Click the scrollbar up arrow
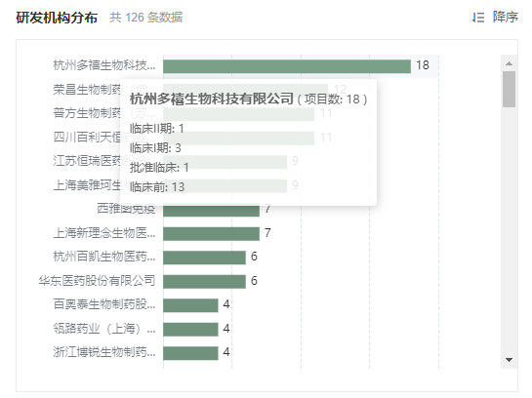 pyautogui.click(x=509, y=63)
